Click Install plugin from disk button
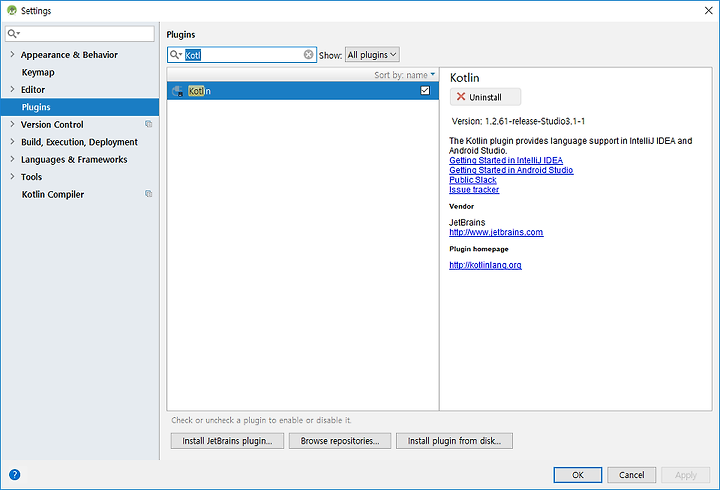Image resolution: width=720 pixels, height=490 pixels. 454,441
